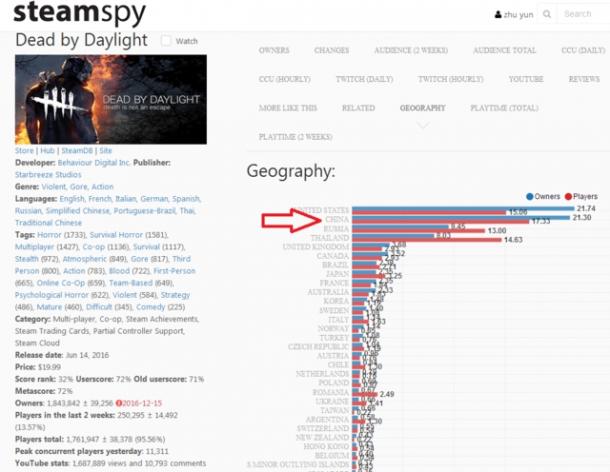Open the Strategy tag

point(175,295)
